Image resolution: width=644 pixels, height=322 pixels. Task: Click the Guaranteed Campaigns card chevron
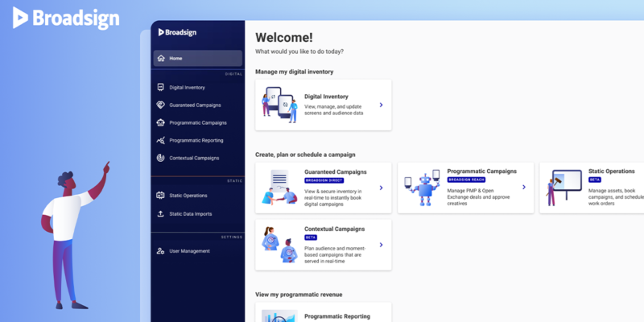(x=381, y=188)
